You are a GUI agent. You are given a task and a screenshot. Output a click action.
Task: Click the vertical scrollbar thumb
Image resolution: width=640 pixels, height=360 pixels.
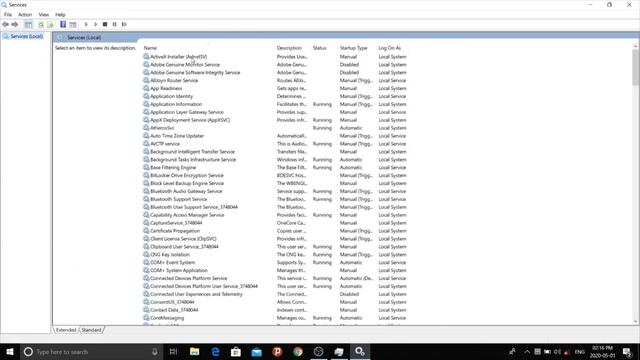(x=636, y=67)
